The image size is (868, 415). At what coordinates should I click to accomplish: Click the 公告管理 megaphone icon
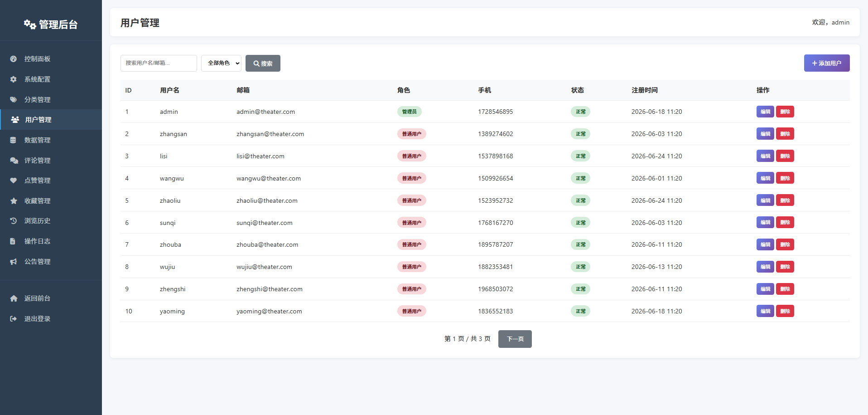tap(14, 262)
